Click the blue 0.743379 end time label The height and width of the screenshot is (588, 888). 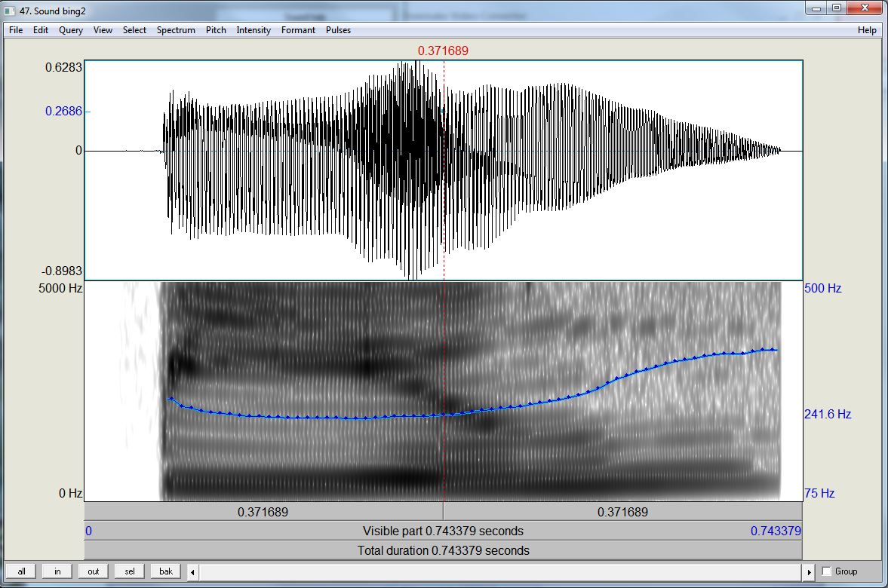(776, 531)
